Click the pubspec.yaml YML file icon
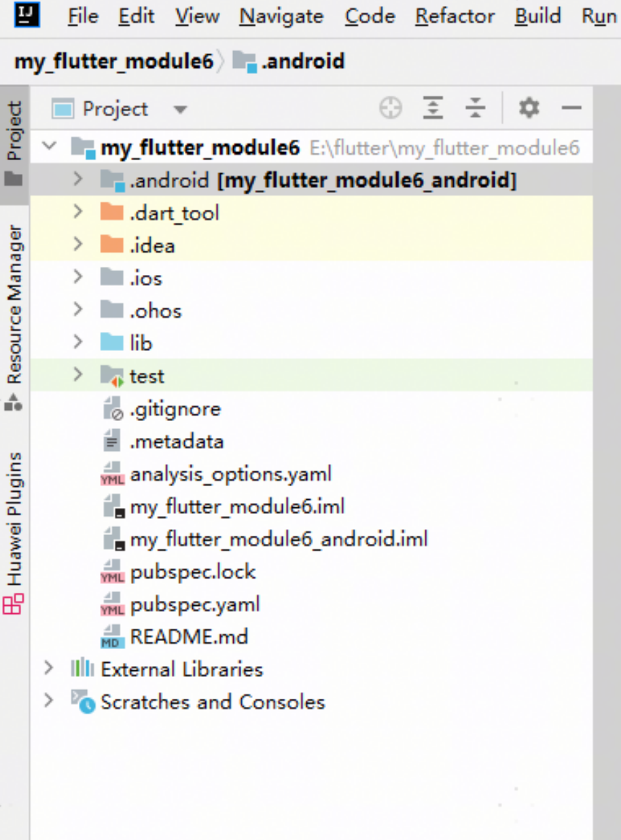The image size is (621, 840). (112, 604)
